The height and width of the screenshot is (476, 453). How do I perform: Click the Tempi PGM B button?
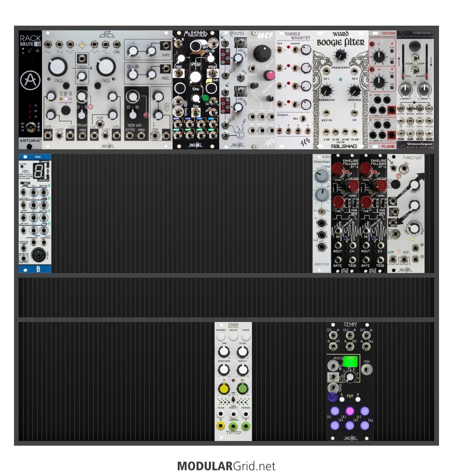tap(358, 399)
